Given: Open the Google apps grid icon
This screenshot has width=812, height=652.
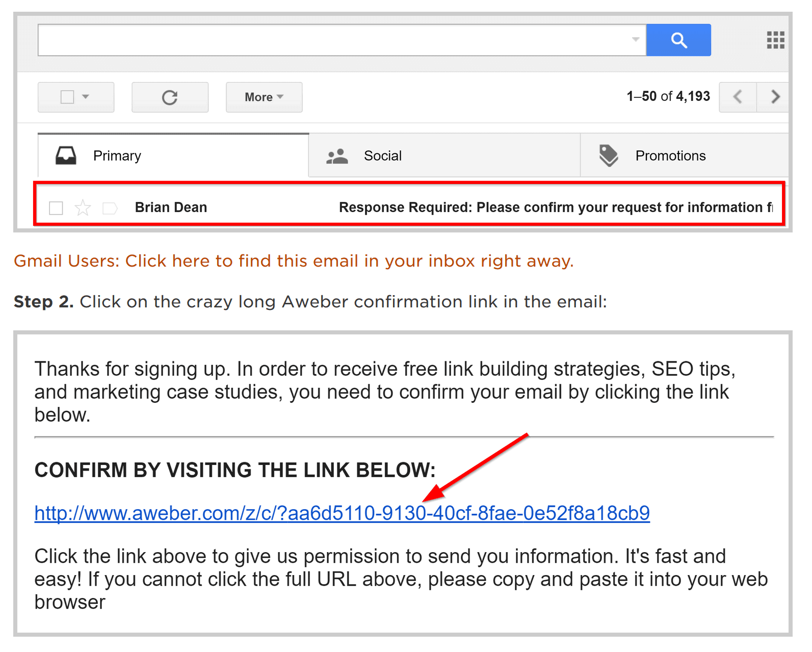Looking at the screenshot, I should [775, 40].
